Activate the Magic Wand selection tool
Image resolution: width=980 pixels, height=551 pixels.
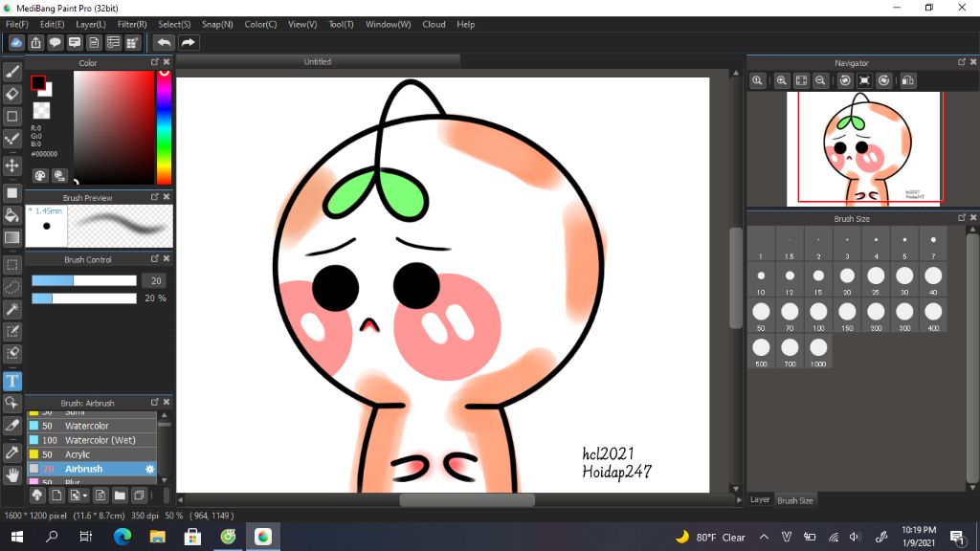coord(12,309)
